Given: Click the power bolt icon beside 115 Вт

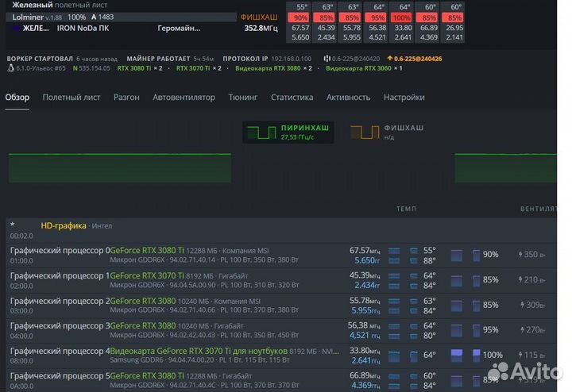Looking at the screenshot, I should (520, 355).
